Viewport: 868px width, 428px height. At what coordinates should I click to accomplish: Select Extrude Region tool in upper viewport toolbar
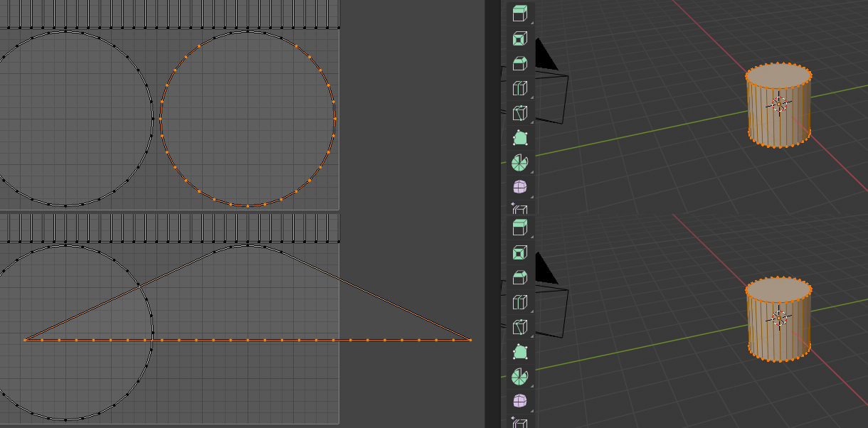[520, 14]
